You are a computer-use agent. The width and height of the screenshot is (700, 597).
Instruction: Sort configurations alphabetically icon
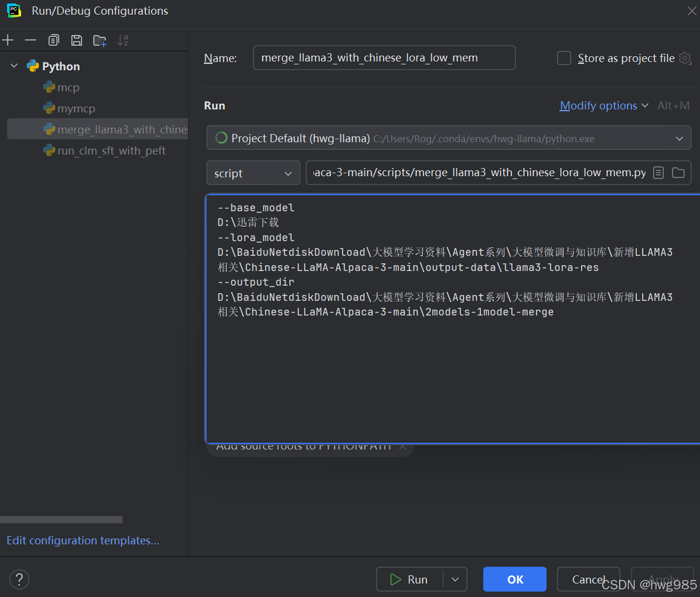[123, 40]
